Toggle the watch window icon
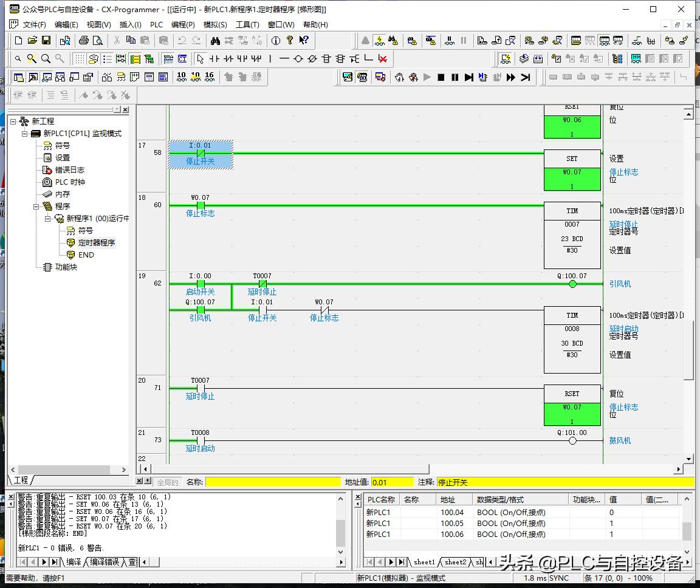Viewport: 700px width, 588px height. 46,77
